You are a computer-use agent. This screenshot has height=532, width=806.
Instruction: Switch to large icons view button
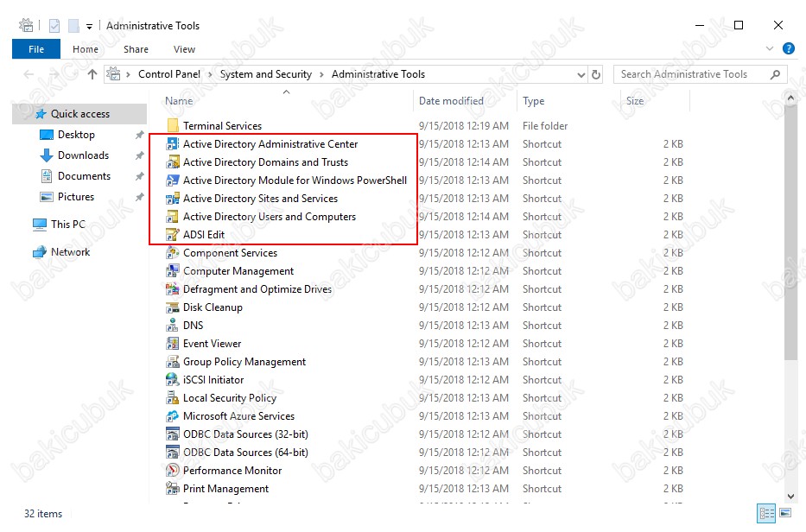[785, 513]
